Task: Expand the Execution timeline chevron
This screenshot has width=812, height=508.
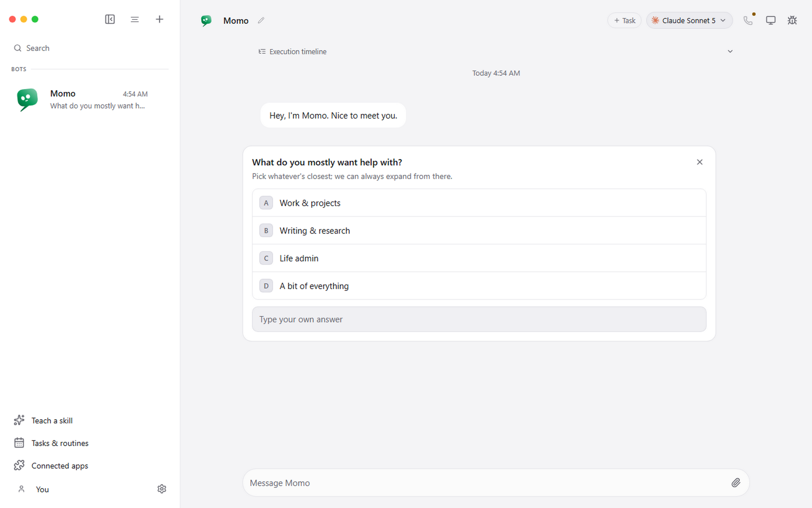Action: [730, 51]
